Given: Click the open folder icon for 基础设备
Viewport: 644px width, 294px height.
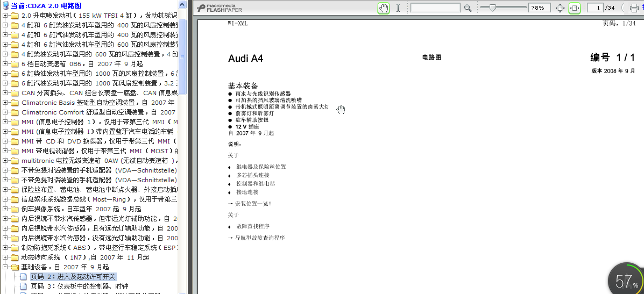Looking at the screenshot, I should coord(15,267).
